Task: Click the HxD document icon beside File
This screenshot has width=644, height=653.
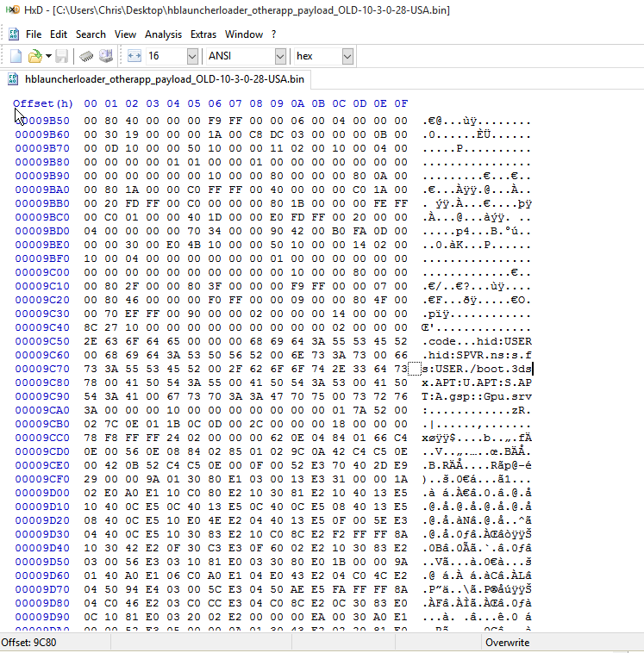Action: 13,34
